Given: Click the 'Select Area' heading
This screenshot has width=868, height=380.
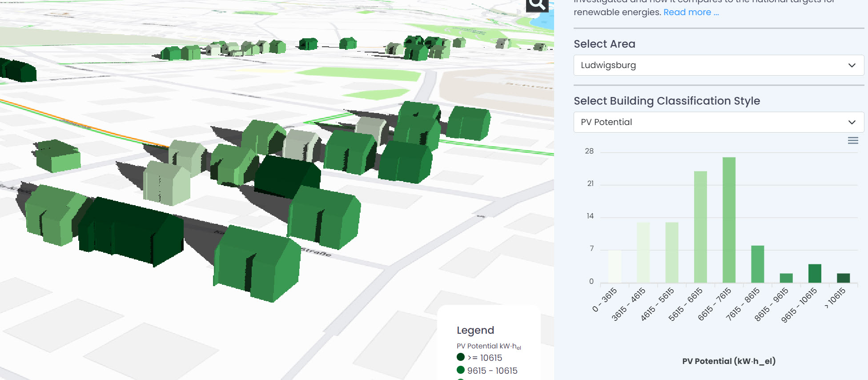Looking at the screenshot, I should point(604,44).
